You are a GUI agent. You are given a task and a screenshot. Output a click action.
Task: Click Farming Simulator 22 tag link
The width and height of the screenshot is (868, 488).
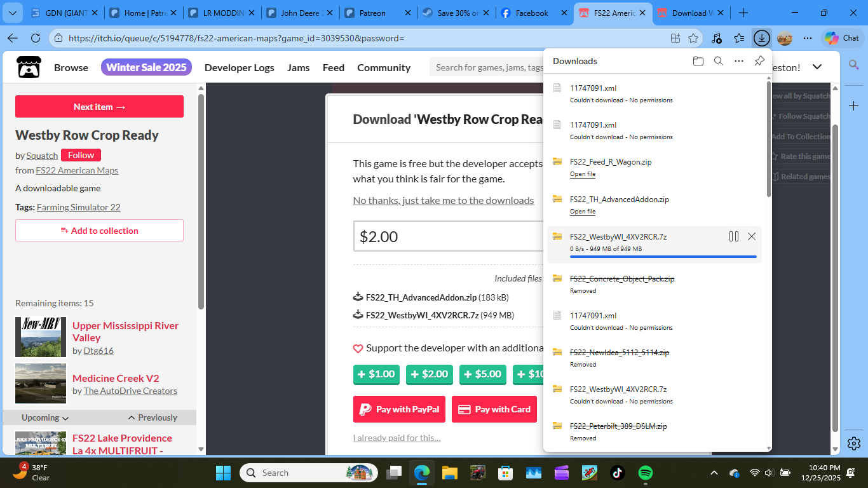coord(79,207)
